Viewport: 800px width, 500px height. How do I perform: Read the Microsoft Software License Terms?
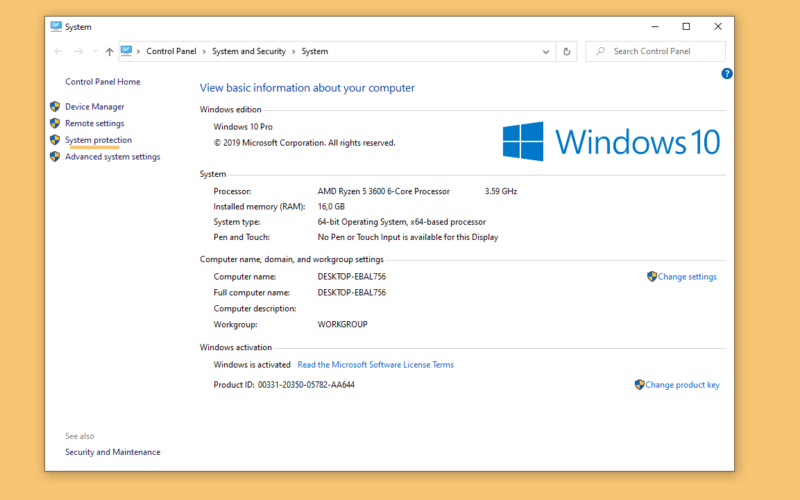(x=376, y=365)
